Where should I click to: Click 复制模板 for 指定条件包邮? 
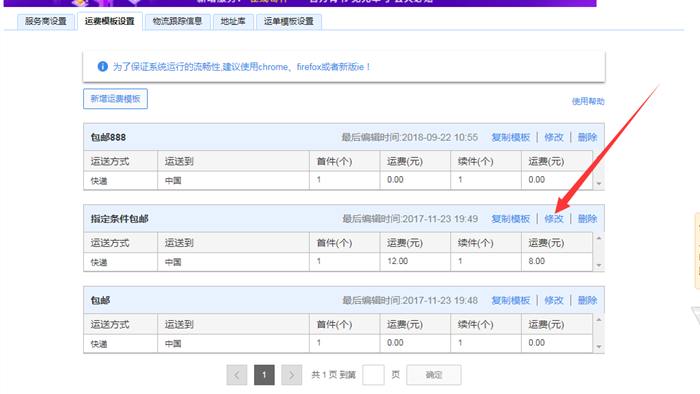pyautogui.click(x=510, y=219)
